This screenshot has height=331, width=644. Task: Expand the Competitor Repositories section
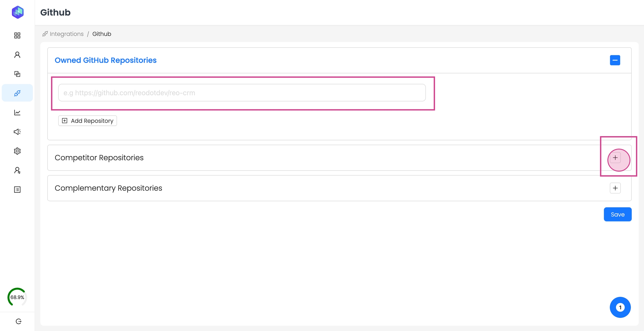[x=615, y=158]
